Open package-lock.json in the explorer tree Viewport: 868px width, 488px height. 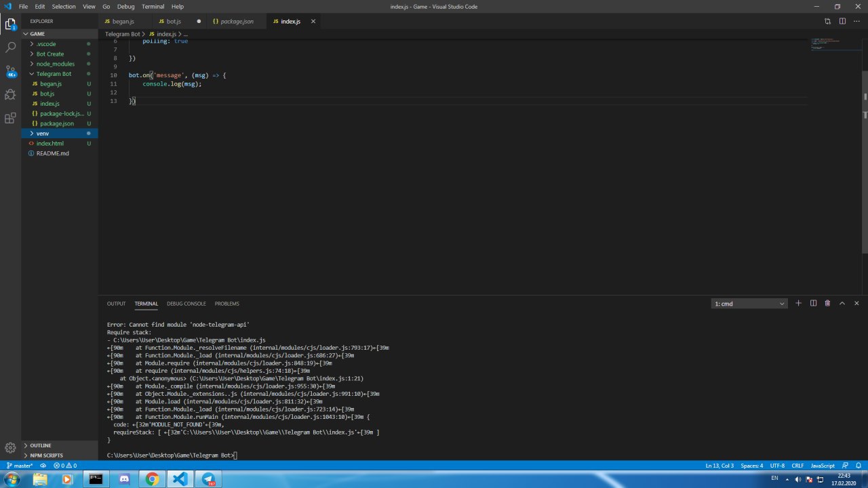coord(61,114)
